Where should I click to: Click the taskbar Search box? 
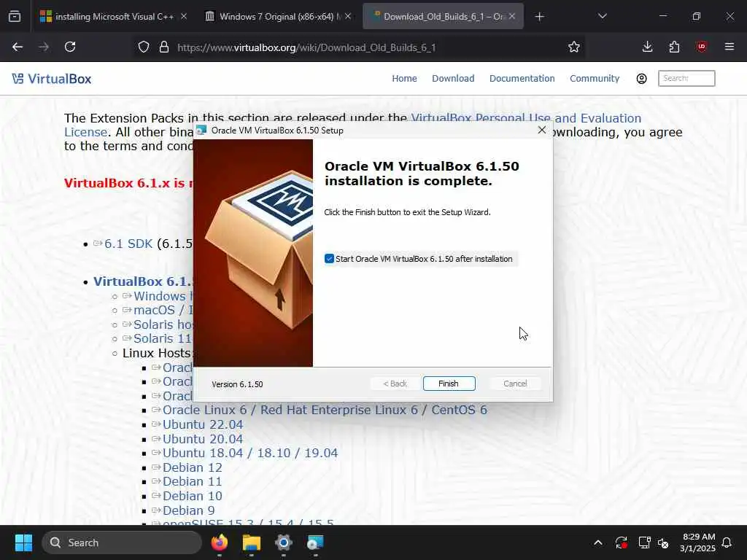click(x=122, y=542)
